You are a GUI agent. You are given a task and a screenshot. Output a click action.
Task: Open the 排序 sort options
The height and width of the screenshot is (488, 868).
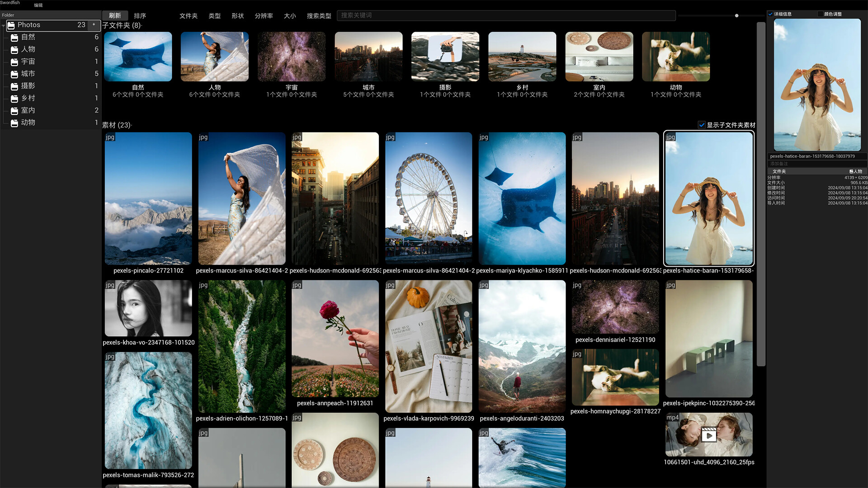(x=140, y=15)
